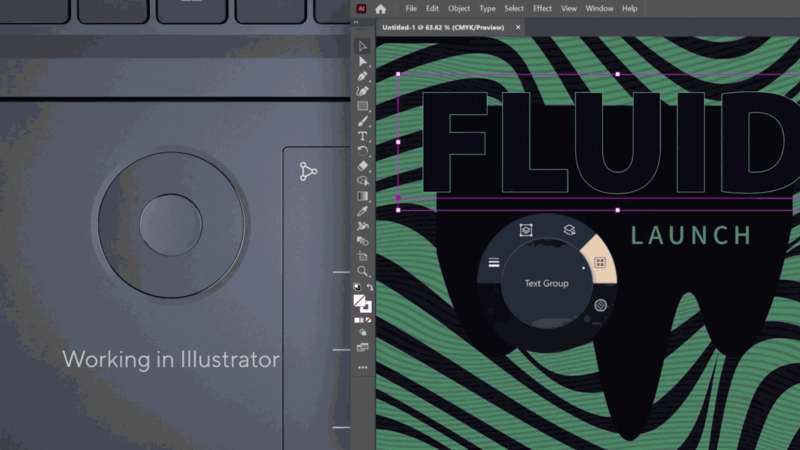
Task: Open the Select menu
Action: point(514,9)
